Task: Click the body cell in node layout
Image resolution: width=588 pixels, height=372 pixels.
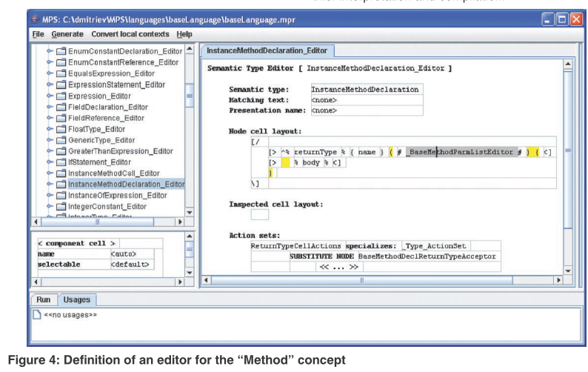Action: [x=311, y=162]
